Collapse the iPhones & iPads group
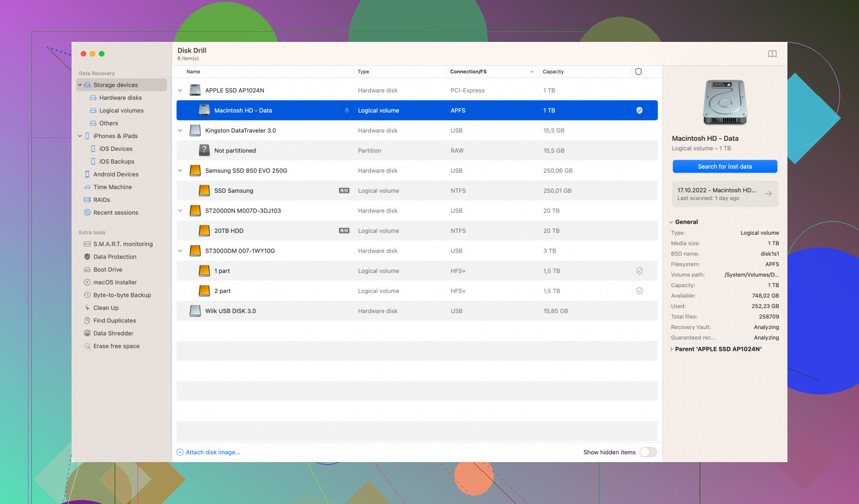This screenshot has height=504, width=859. 80,136
